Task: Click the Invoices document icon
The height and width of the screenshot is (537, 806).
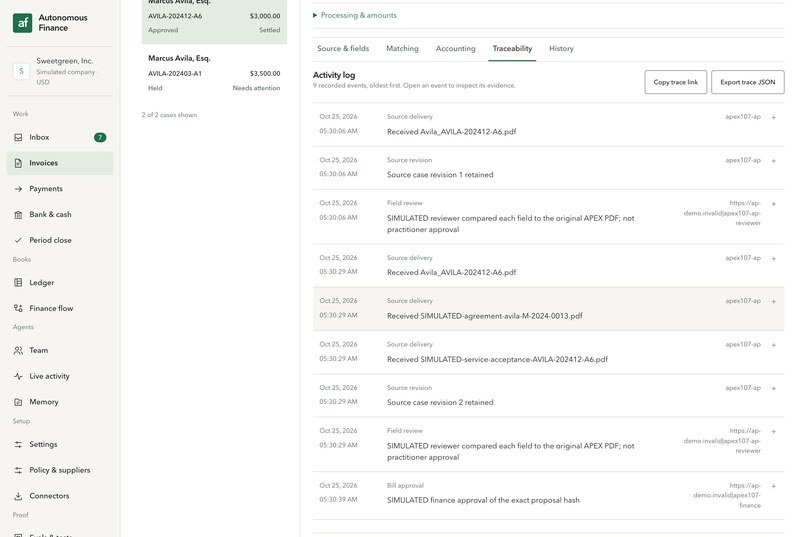Action: tap(18, 163)
